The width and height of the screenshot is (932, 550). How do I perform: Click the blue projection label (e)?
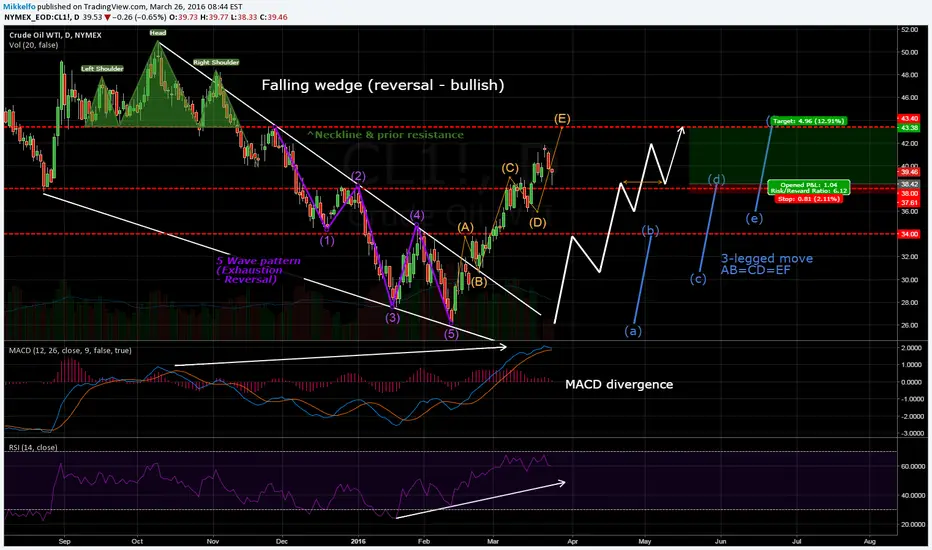754,218
